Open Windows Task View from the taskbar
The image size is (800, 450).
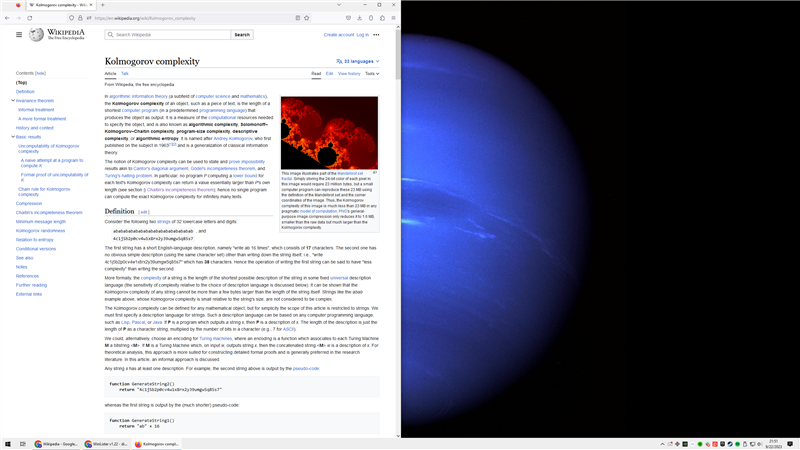24,443
